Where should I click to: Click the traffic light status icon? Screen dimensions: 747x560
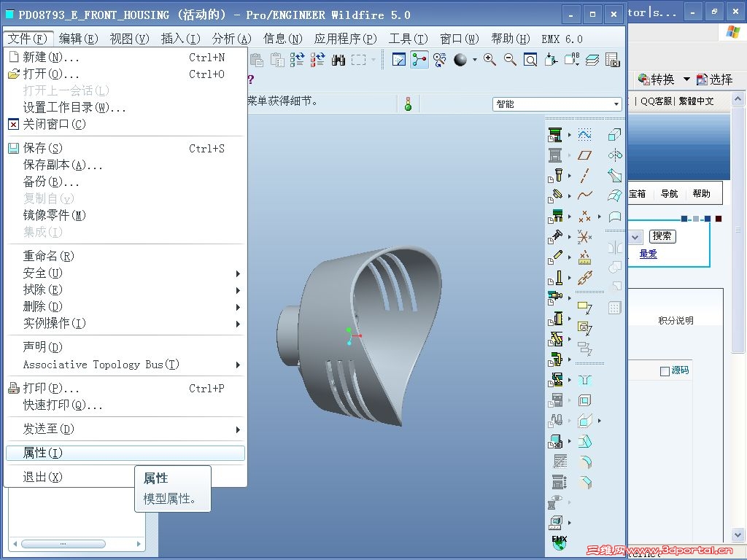point(408,104)
